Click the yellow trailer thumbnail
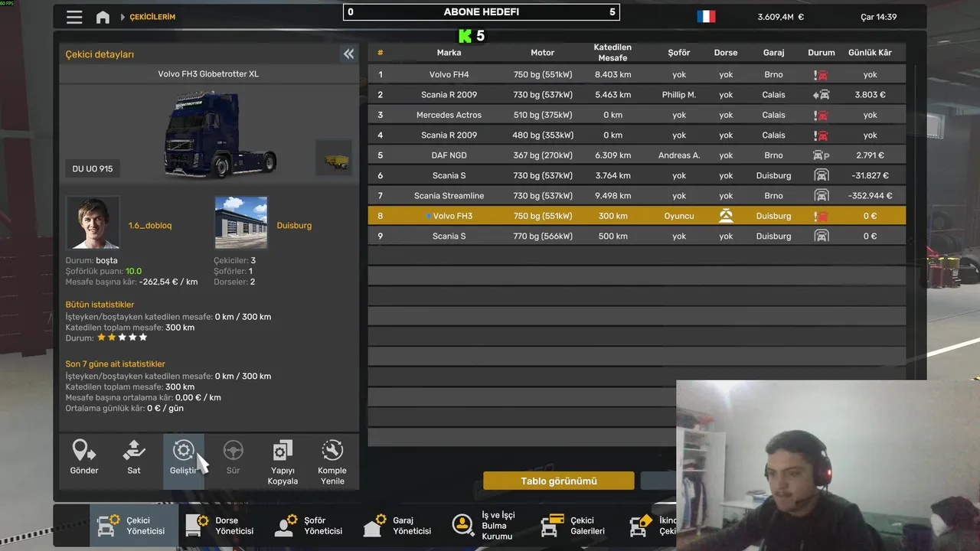This screenshot has width=980, height=551. [334, 158]
